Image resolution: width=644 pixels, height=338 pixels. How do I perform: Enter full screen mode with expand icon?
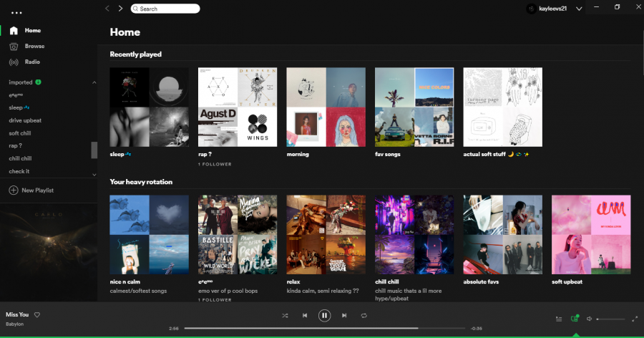635,319
